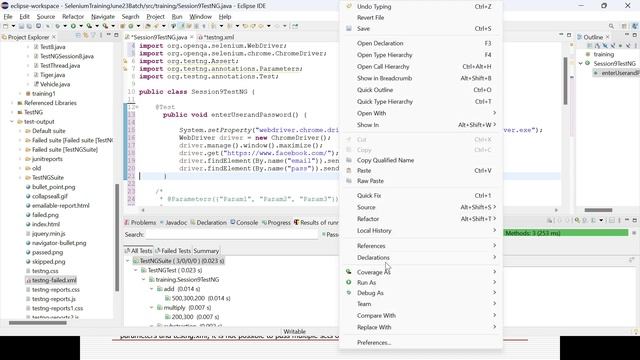
Task: Click the Project Explorer horizontal scrollbar
Action: pos(38,323)
